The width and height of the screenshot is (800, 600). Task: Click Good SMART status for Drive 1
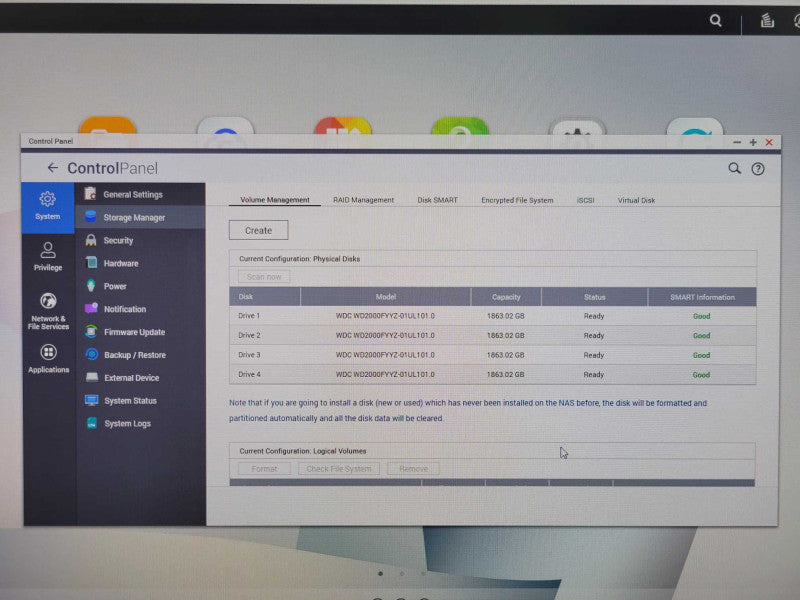coord(702,316)
